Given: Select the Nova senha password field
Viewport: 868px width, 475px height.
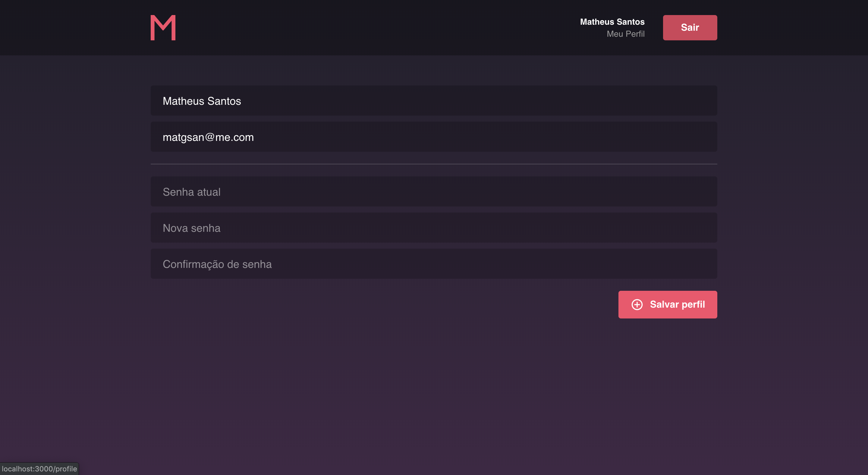Looking at the screenshot, I should coord(433,228).
